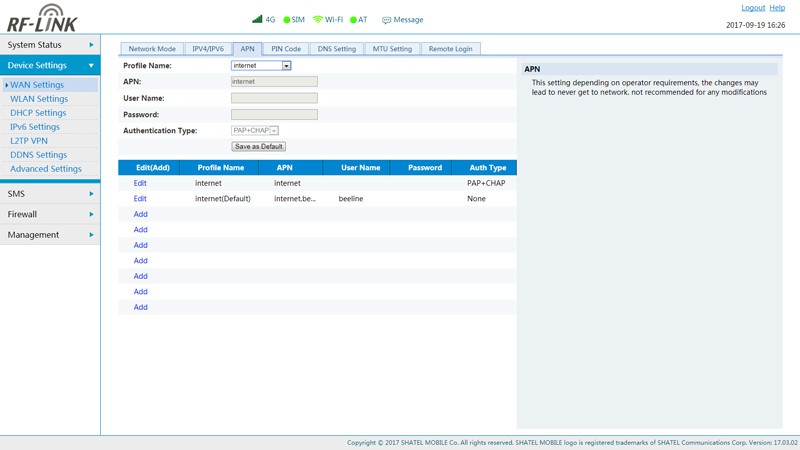Click the Logout link
Image resolution: width=800 pixels, height=450 pixels.
click(752, 8)
